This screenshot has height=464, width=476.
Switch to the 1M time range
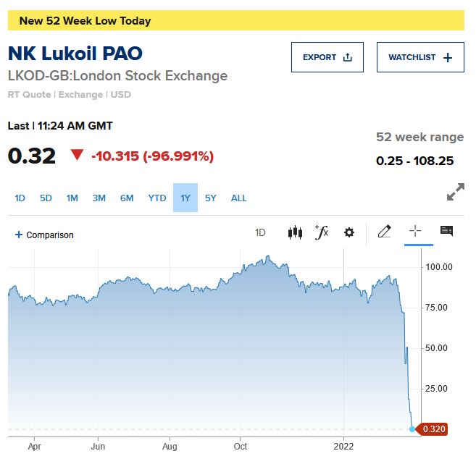[72, 198]
